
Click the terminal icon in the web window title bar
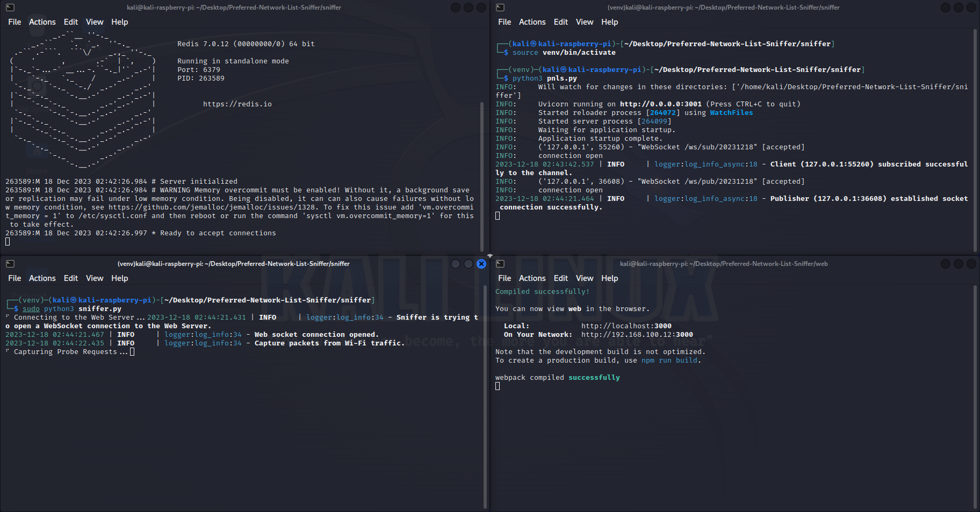500,263
